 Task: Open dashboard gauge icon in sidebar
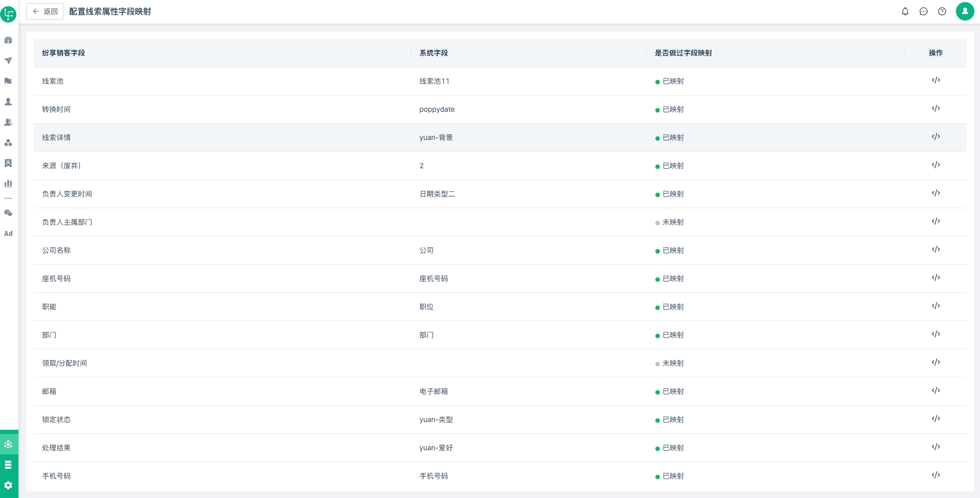click(x=8, y=40)
